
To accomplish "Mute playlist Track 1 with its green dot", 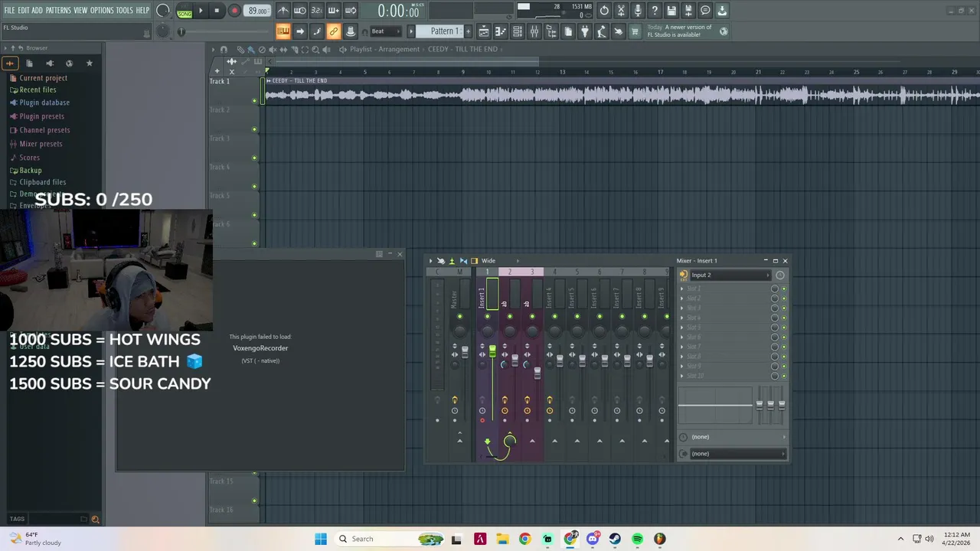I will click(x=254, y=101).
